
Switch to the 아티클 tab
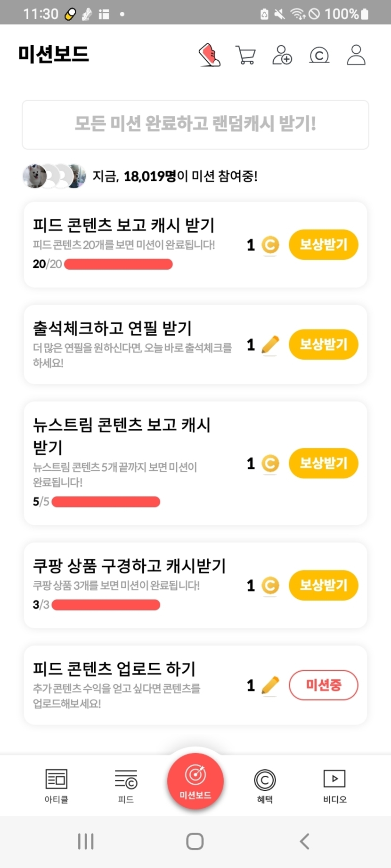57,786
